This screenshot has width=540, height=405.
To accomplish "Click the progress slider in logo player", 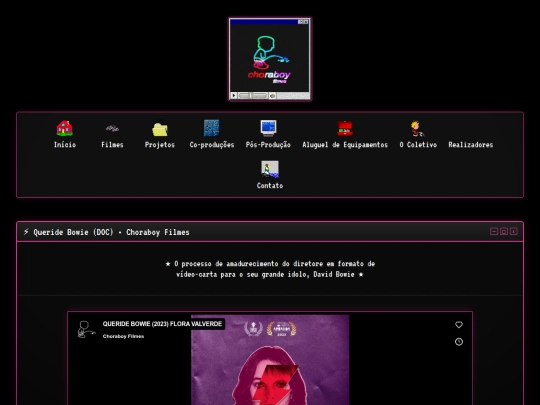I will point(253,95).
